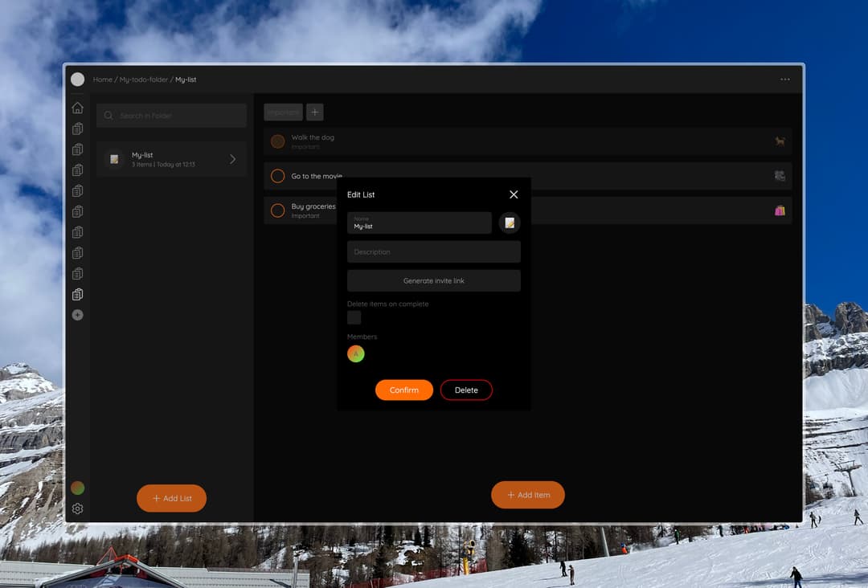This screenshot has height=588, width=868.
Task: Open the three-dot menu at top right
Action: pyautogui.click(x=784, y=80)
